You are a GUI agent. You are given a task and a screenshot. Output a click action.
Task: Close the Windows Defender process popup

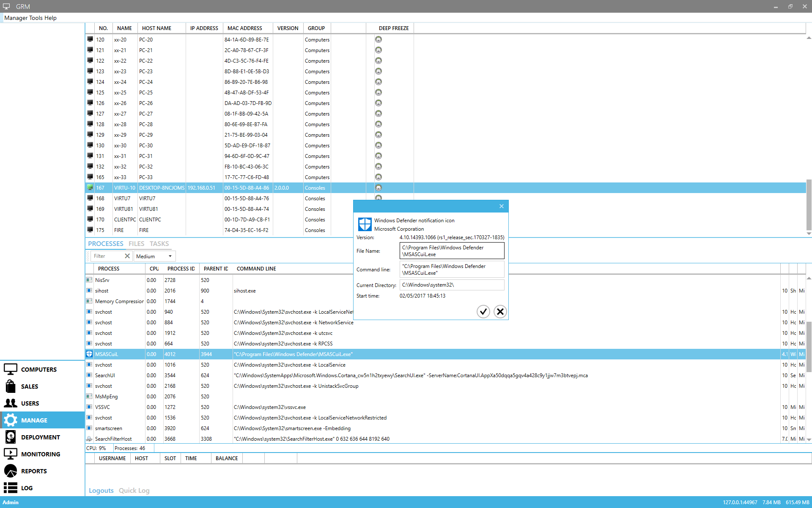502,206
